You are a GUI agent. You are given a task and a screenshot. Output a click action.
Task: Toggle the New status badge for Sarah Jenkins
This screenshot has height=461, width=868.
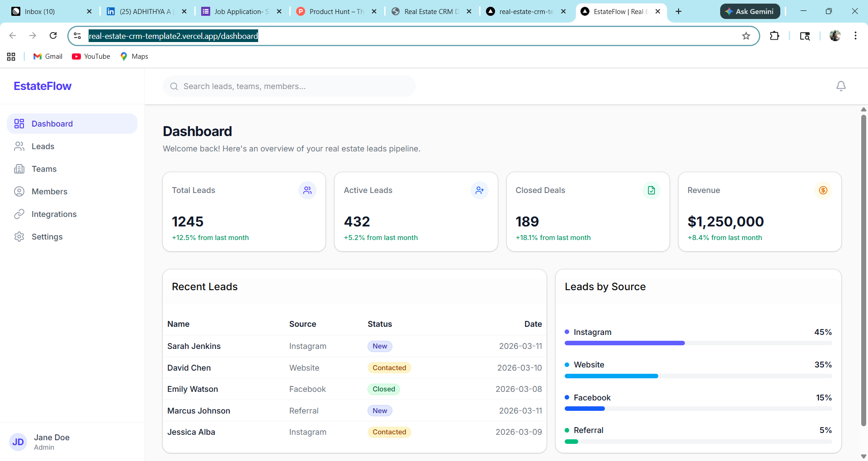pyautogui.click(x=380, y=346)
